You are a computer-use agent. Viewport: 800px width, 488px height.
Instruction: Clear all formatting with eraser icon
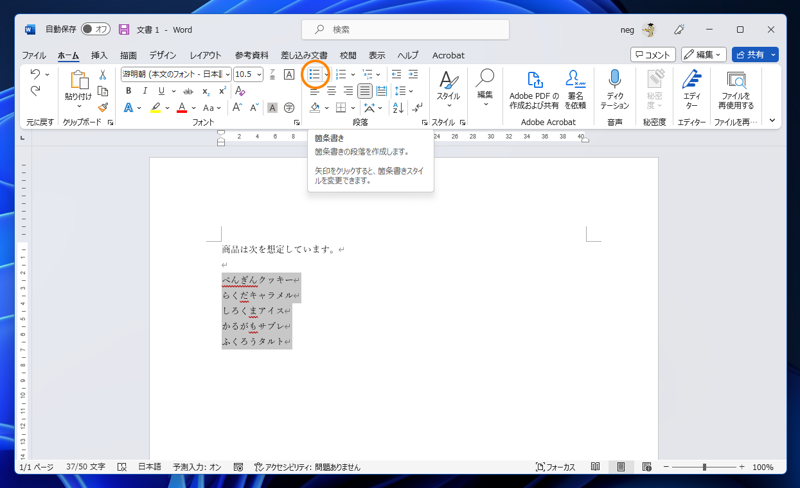(x=240, y=91)
